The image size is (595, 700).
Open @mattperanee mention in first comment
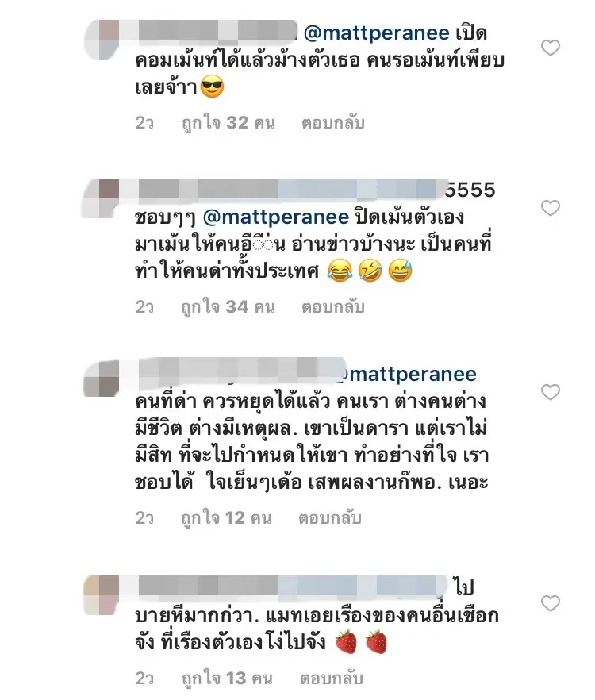[376, 33]
